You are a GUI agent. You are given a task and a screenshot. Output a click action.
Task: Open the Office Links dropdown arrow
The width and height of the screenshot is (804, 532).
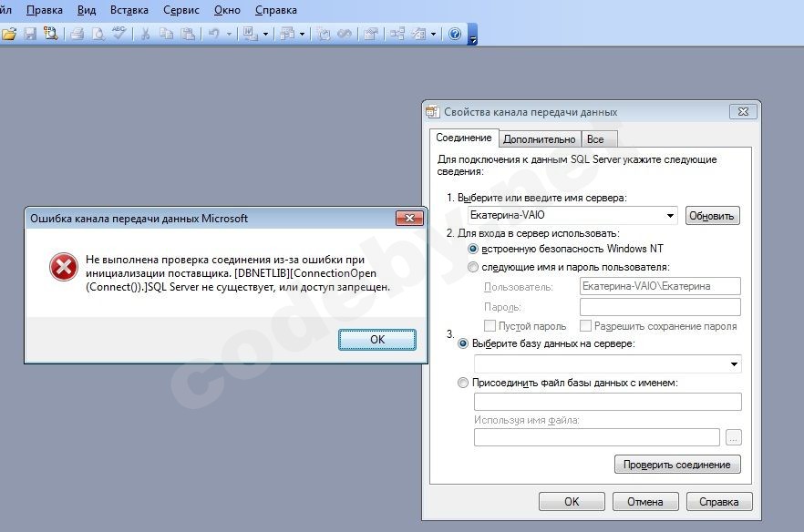pos(265,35)
